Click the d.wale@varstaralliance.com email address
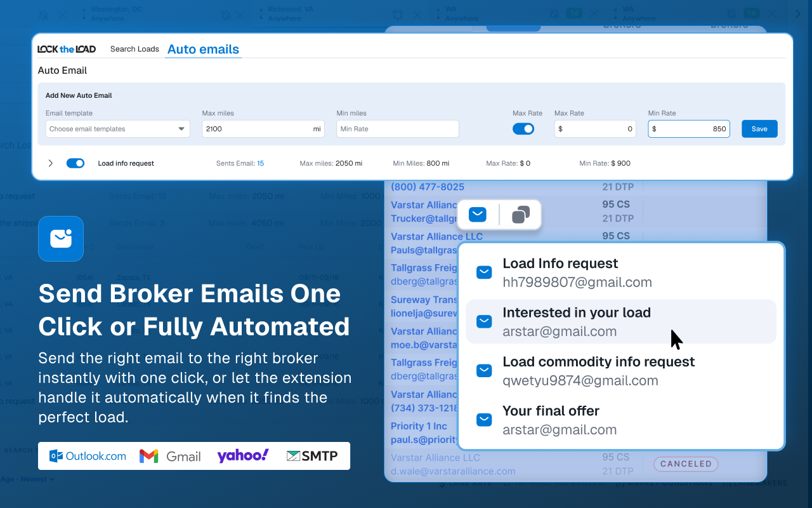812x508 pixels. point(453,471)
